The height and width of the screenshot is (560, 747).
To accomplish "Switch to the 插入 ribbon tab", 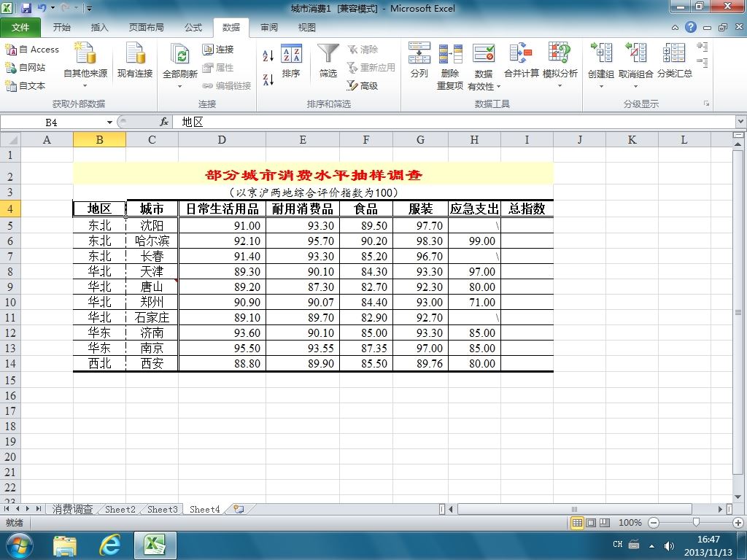I will pyautogui.click(x=99, y=28).
